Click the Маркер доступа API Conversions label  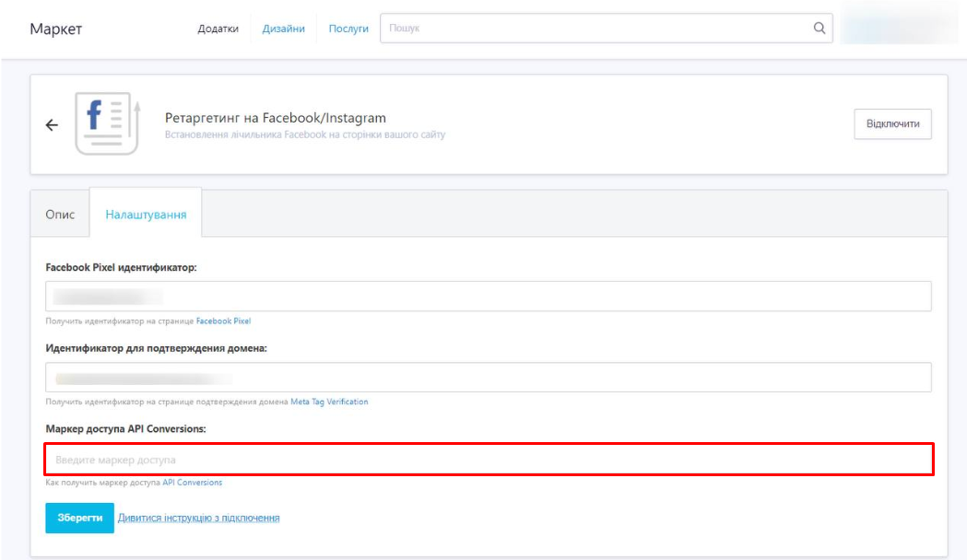[x=125, y=429]
